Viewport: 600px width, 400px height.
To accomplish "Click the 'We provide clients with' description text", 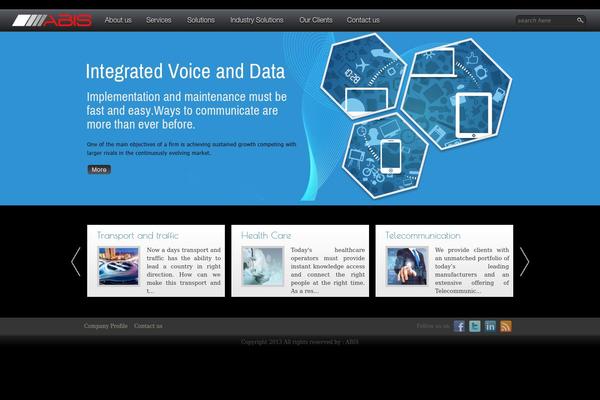I will 472,270.
